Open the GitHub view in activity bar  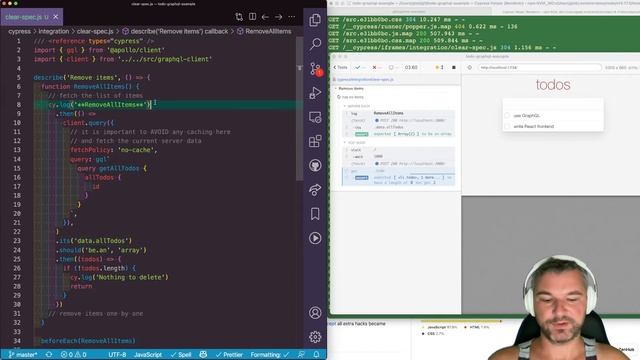point(315,166)
